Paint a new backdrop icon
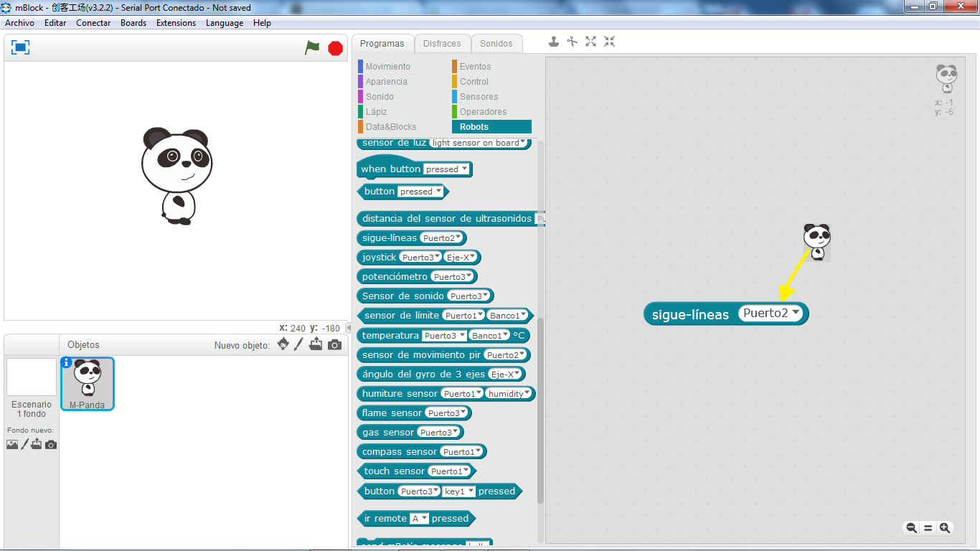Image resolution: width=980 pixels, height=551 pixels. point(24,444)
